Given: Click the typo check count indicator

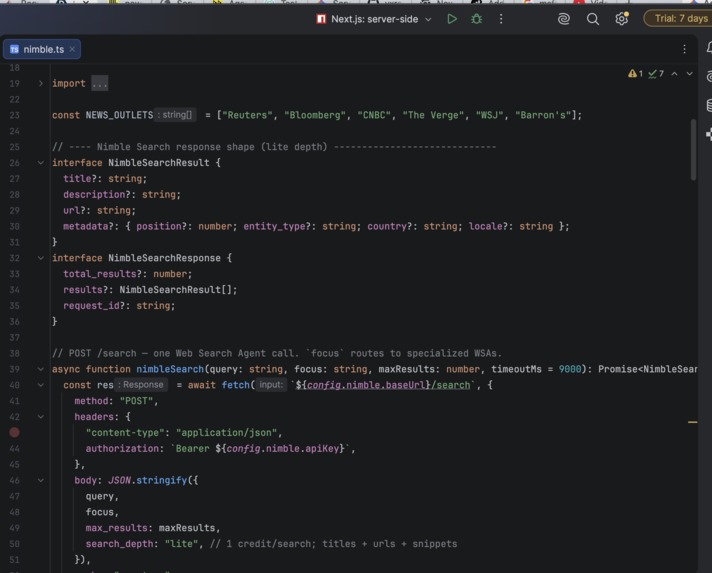Looking at the screenshot, I should (x=656, y=74).
